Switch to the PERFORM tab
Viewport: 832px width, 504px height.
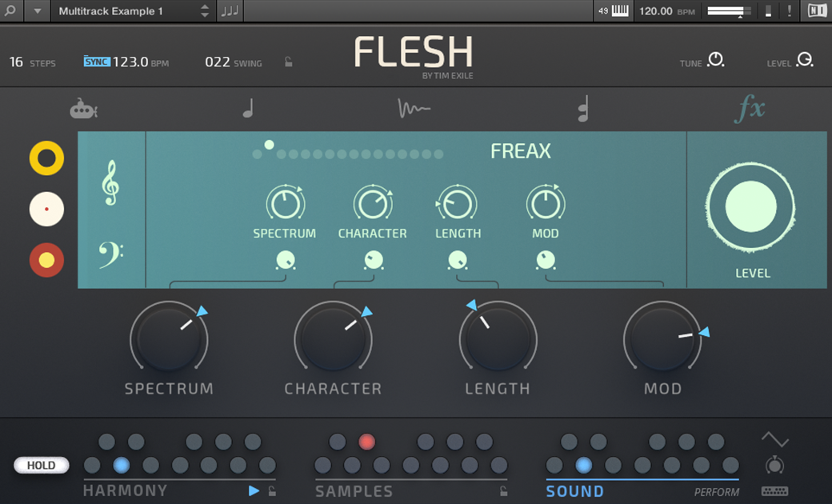tap(716, 492)
